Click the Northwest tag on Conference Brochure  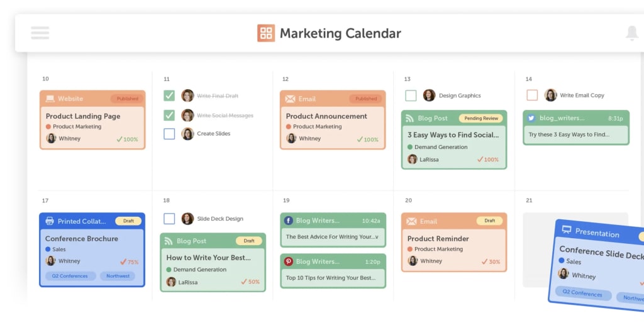[118, 276]
